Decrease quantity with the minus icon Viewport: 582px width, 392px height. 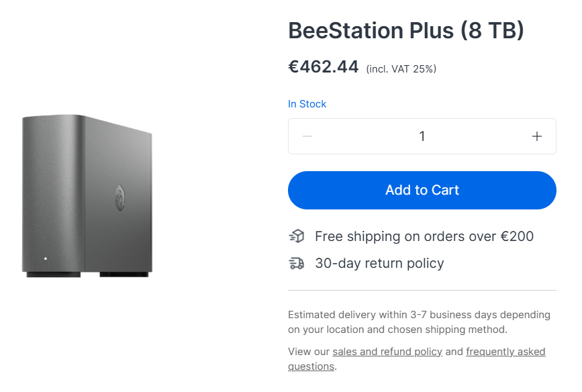[307, 136]
